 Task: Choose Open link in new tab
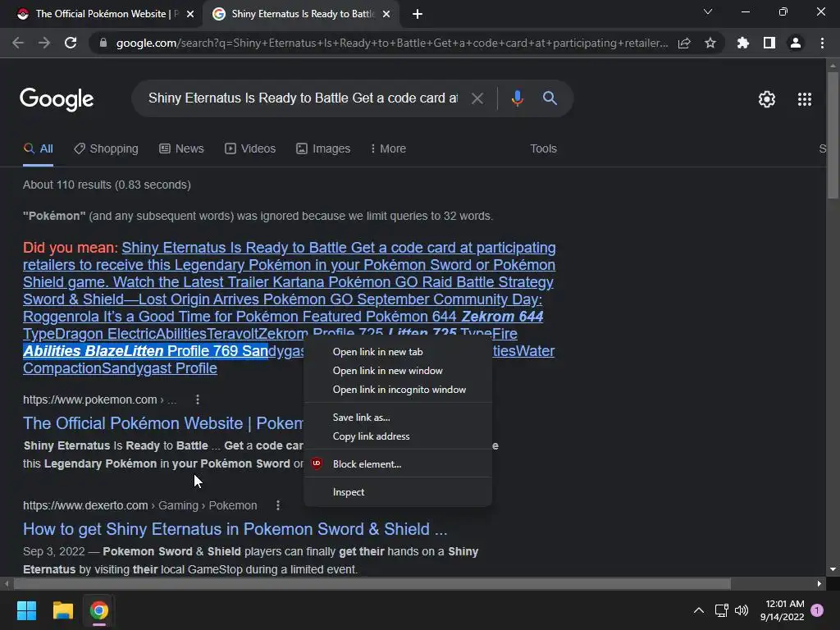(x=398, y=352)
